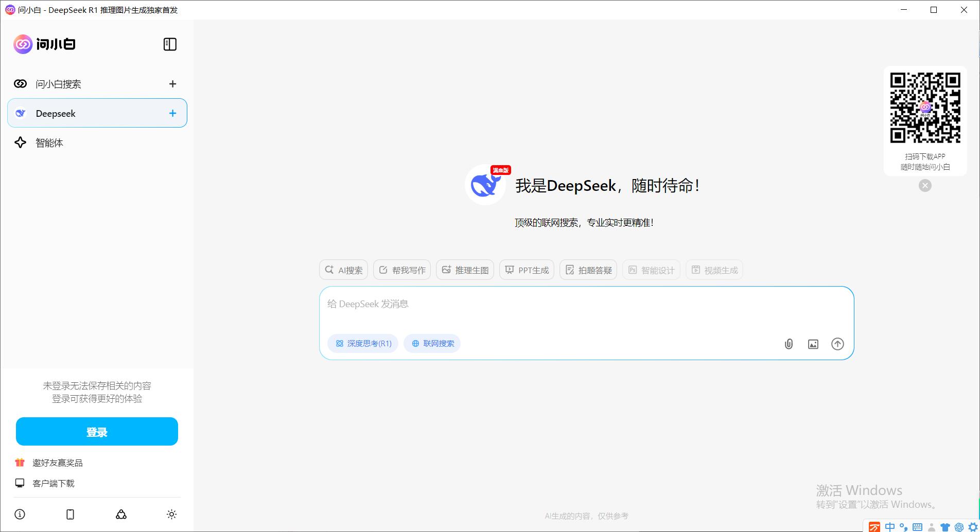Click the DeepSeek message input field

click(566, 304)
